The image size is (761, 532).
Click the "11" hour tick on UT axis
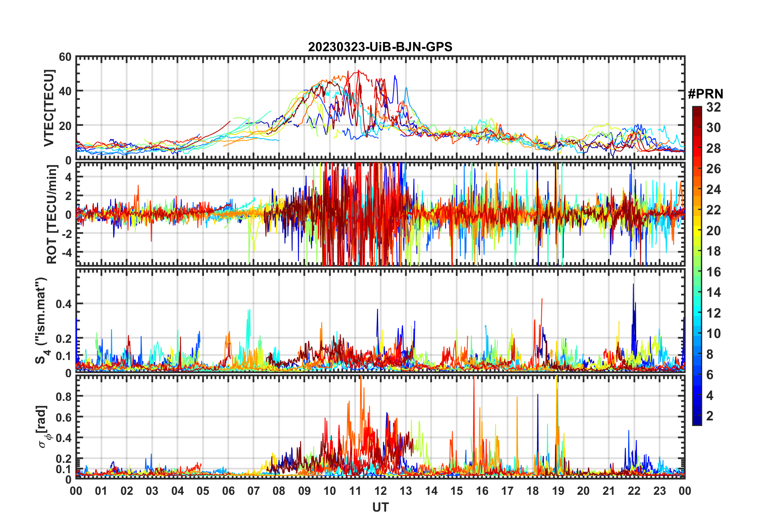(x=355, y=491)
